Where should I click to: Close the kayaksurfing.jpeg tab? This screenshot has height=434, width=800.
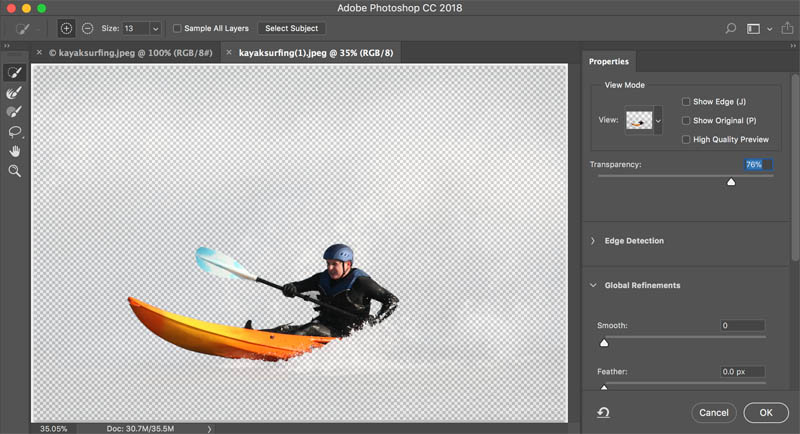click(39, 53)
